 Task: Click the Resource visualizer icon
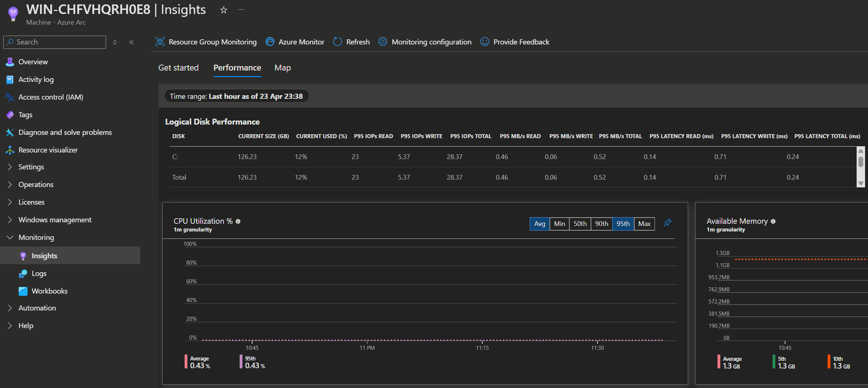click(x=10, y=150)
